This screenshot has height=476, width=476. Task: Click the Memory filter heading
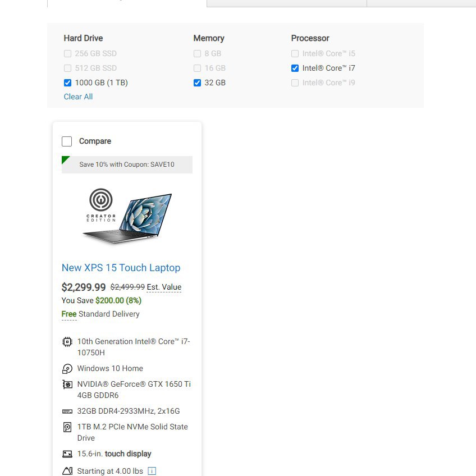pyautogui.click(x=209, y=38)
